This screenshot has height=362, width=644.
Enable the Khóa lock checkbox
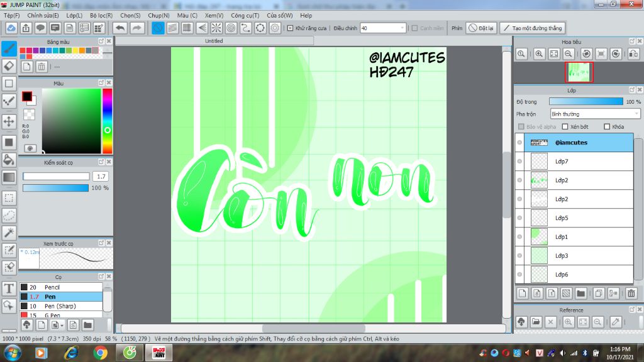point(607,127)
